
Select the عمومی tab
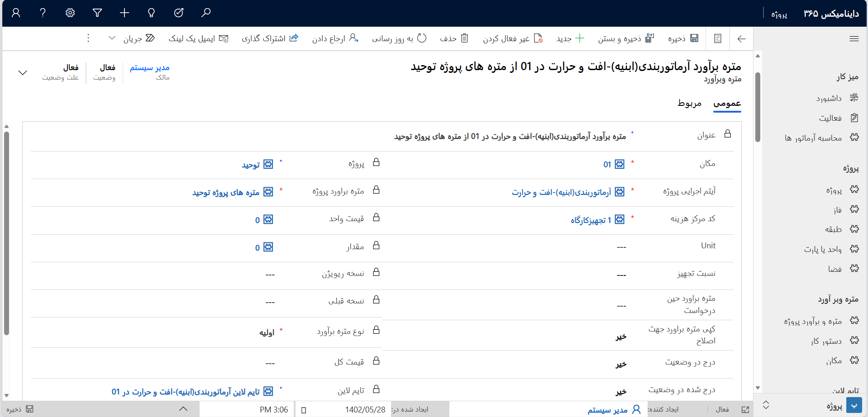click(x=727, y=103)
